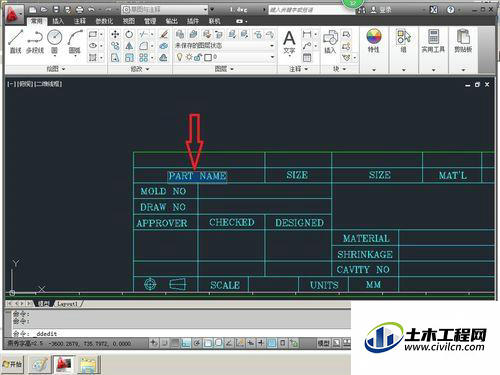Screen dimensions: 500x375
Task: Select the Circle drawing tool
Action: pyautogui.click(x=55, y=41)
